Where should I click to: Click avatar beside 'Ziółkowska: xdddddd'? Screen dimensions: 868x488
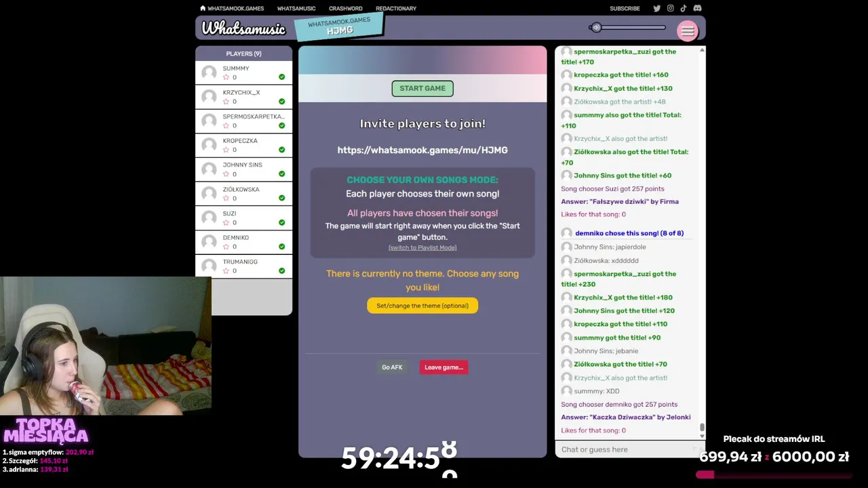pos(566,260)
